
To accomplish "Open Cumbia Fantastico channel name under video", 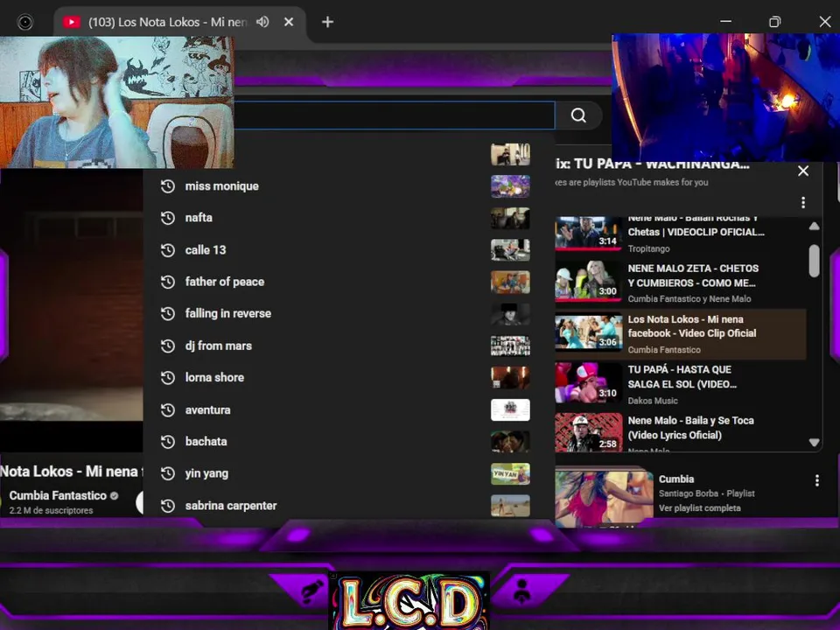I will (x=58, y=495).
